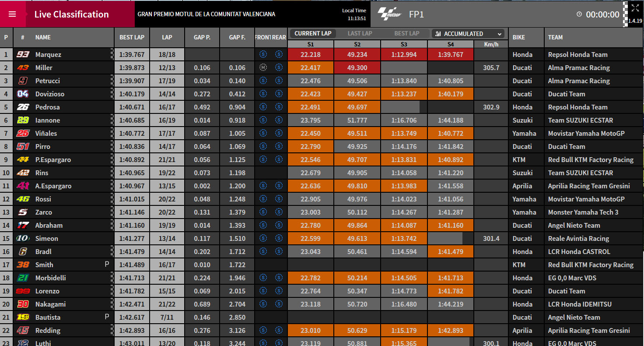Click Iannone's number 29 badge
This screenshot has width=644, height=346.
pos(23,120)
